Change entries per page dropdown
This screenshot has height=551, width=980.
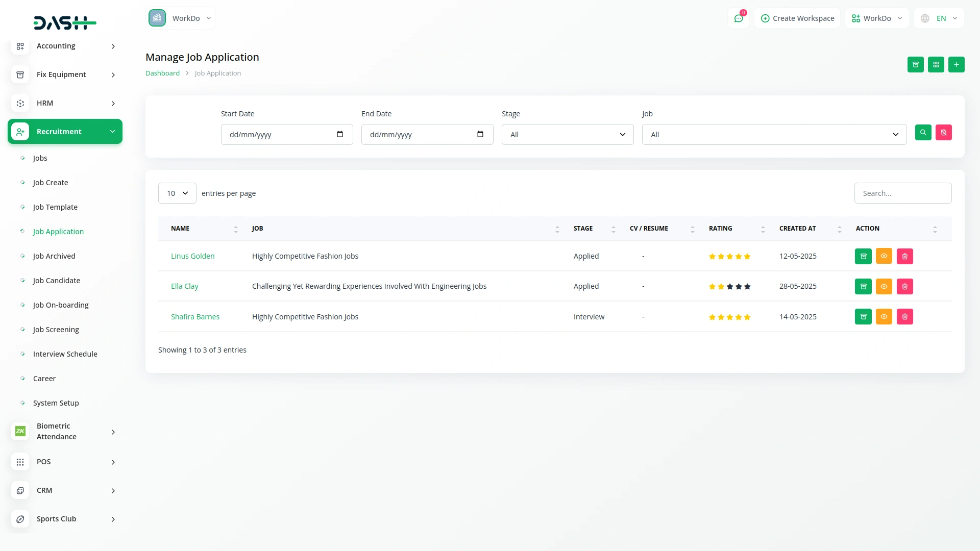point(177,193)
